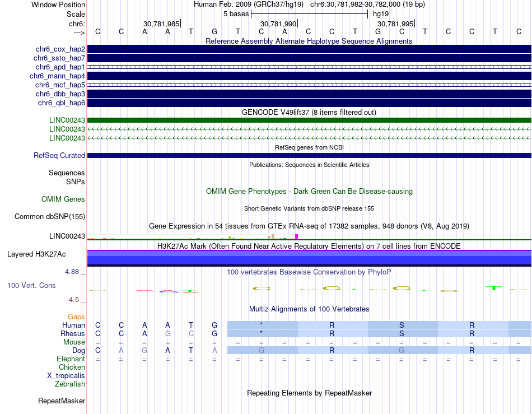Click the X_tropicalis species label

[x=66, y=376]
